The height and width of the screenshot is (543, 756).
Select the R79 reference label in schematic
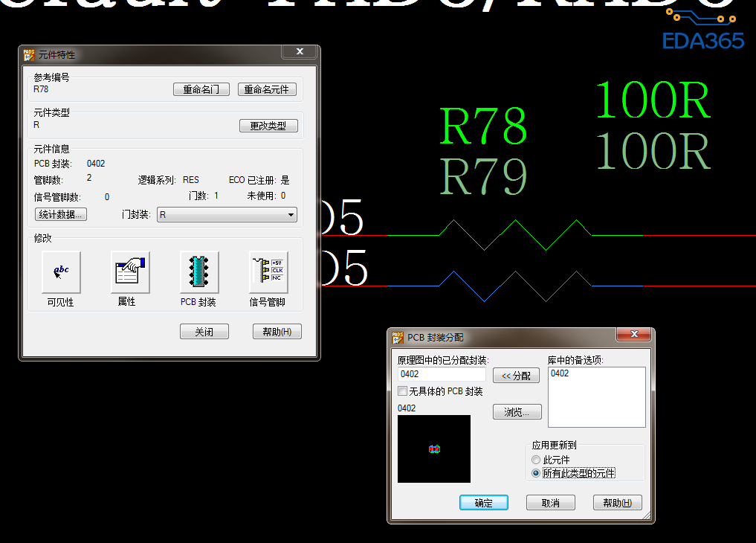coord(483,176)
